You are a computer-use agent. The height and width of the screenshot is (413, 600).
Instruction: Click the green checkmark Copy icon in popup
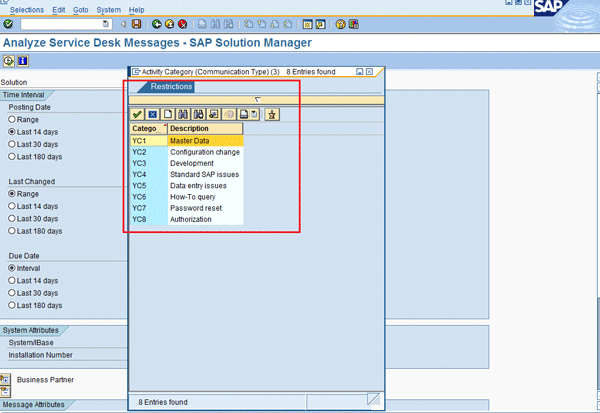tap(138, 114)
